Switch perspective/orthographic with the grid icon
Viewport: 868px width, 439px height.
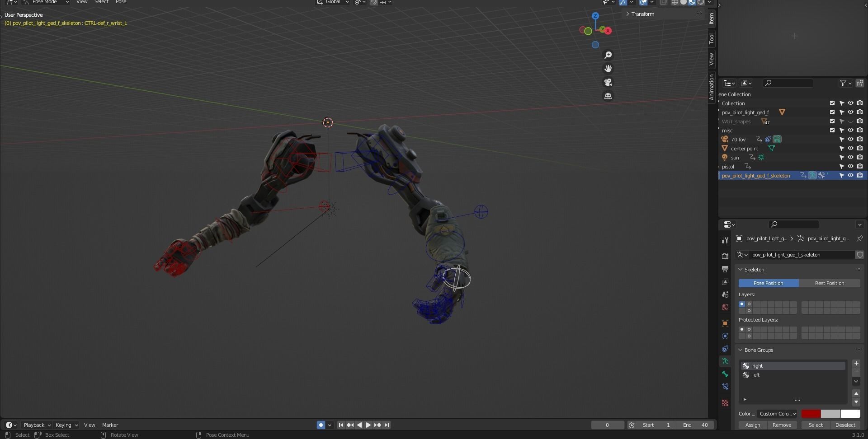(608, 96)
